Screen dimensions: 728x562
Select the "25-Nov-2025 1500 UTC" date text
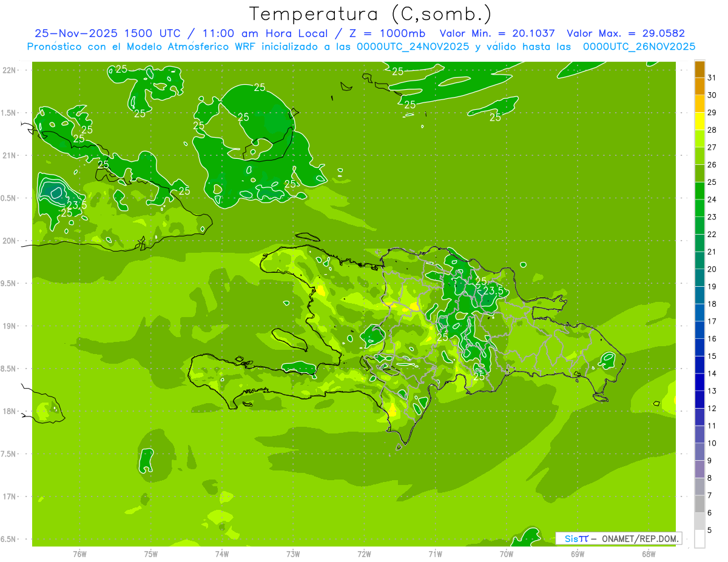point(107,33)
